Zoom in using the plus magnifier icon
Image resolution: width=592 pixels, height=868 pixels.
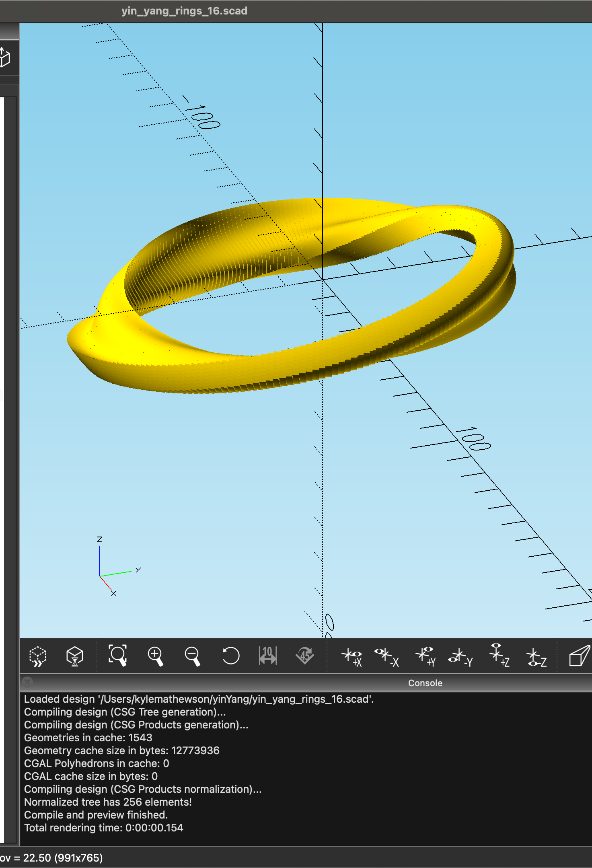(x=155, y=656)
